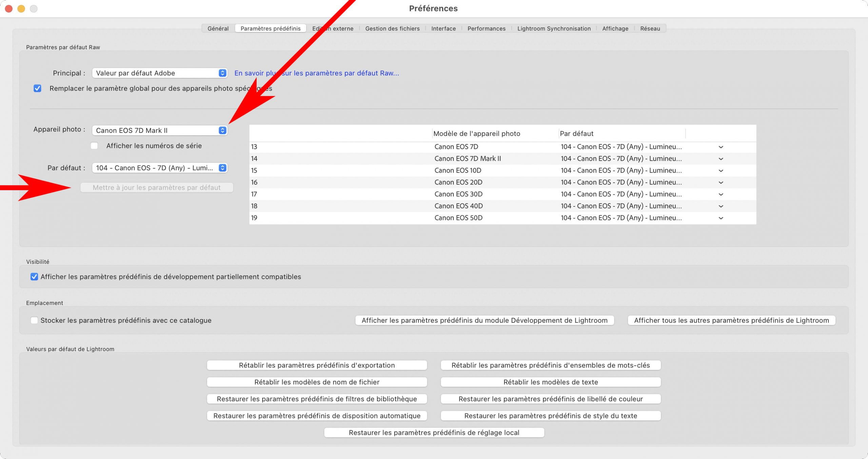Open the Appareil photo dropdown
The width and height of the screenshot is (868, 459).
pyautogui.click(x=159, y=131)
